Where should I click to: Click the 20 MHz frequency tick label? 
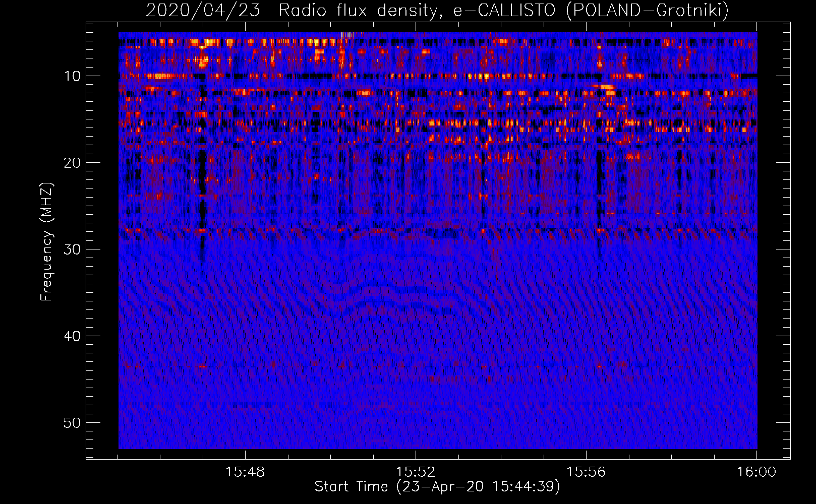[x=73, y=163]
